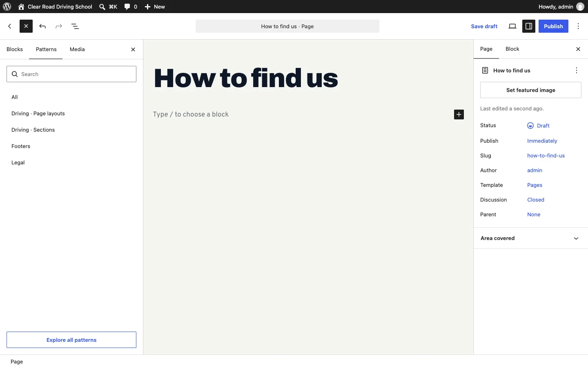Select the Patterns tab
The image size is (588, 368).
pyautogui.click(x=46, y=49)
